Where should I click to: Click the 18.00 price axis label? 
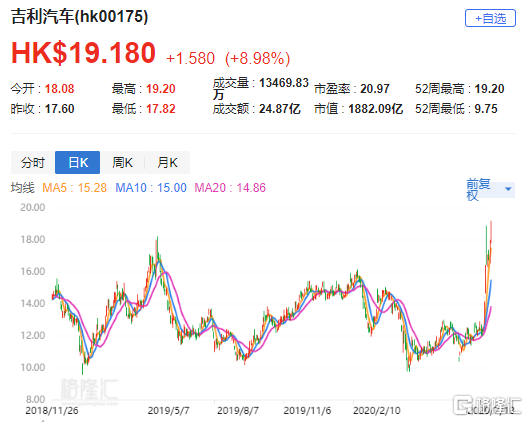click(33, 239)
